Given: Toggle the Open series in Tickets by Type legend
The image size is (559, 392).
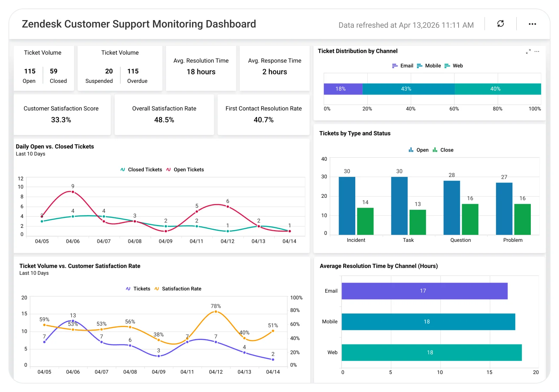Looking at the screenshot, I should (x=418, y=150).
